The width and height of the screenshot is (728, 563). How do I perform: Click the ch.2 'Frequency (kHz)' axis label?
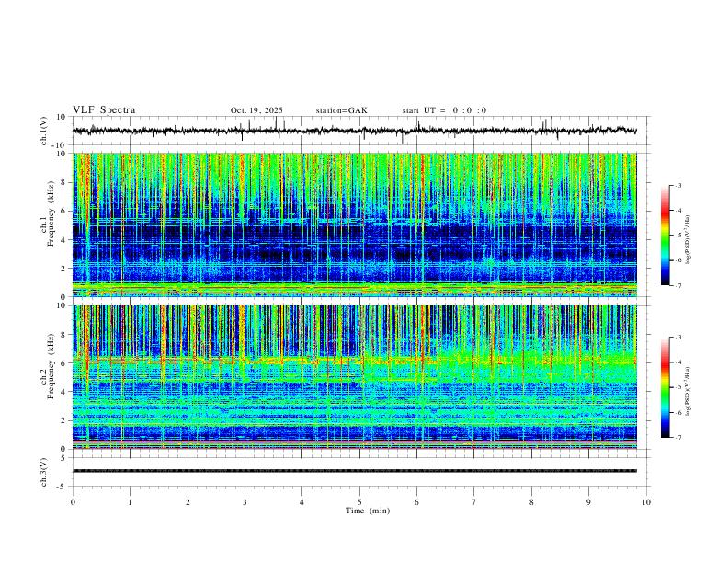51,366
